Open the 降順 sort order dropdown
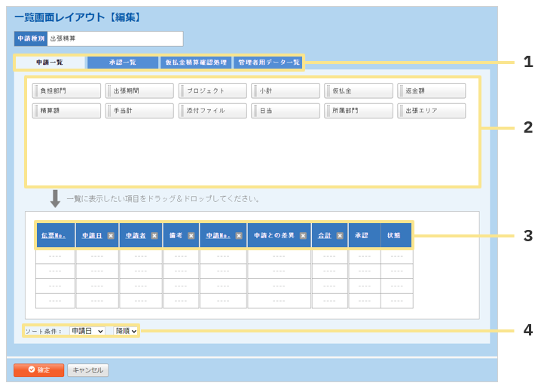 [x=126, y=331]
